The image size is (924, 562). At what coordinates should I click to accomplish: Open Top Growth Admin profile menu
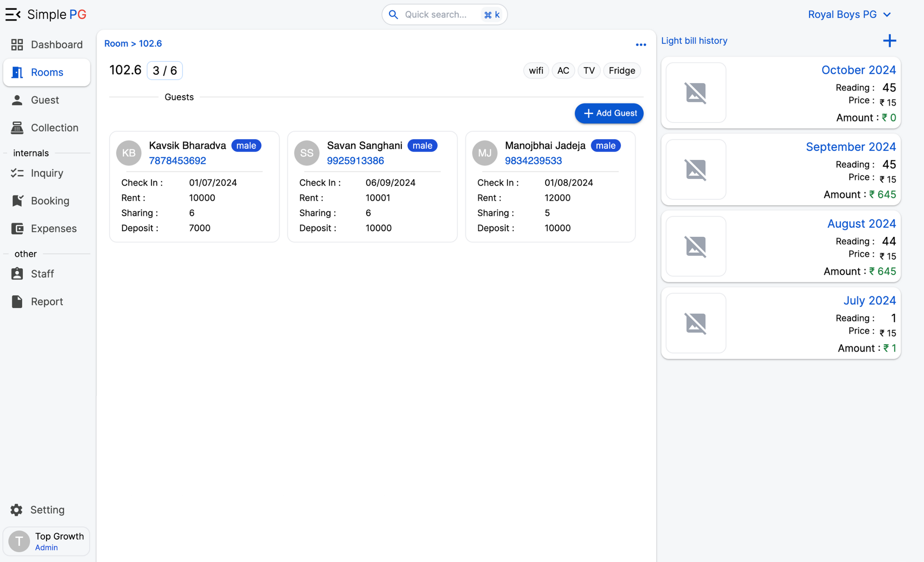pos(47,541)
